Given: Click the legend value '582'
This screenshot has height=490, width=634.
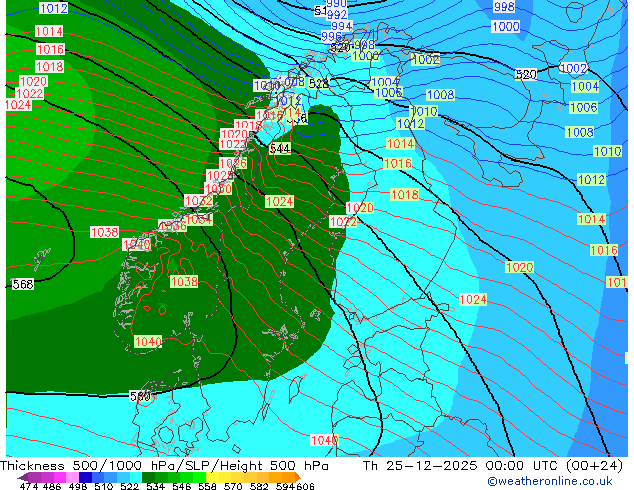Looking at the screenshot, I should click(x=259, y=486).
